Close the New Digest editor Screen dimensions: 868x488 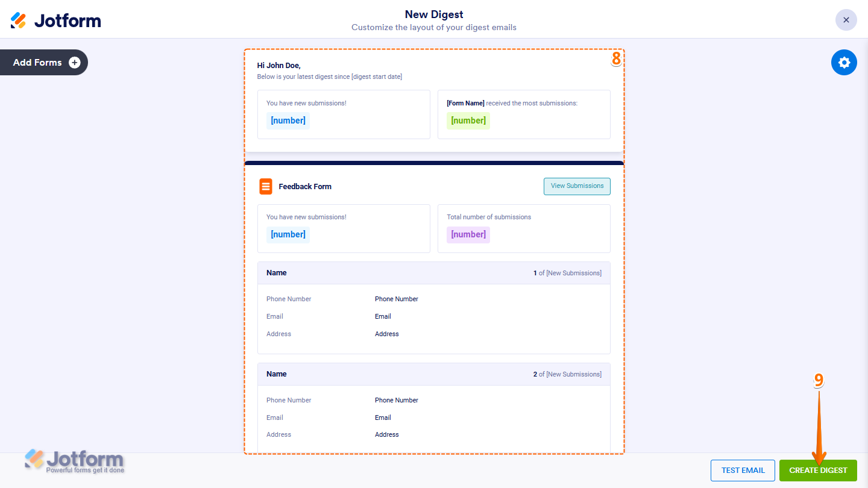pos(846,20)
